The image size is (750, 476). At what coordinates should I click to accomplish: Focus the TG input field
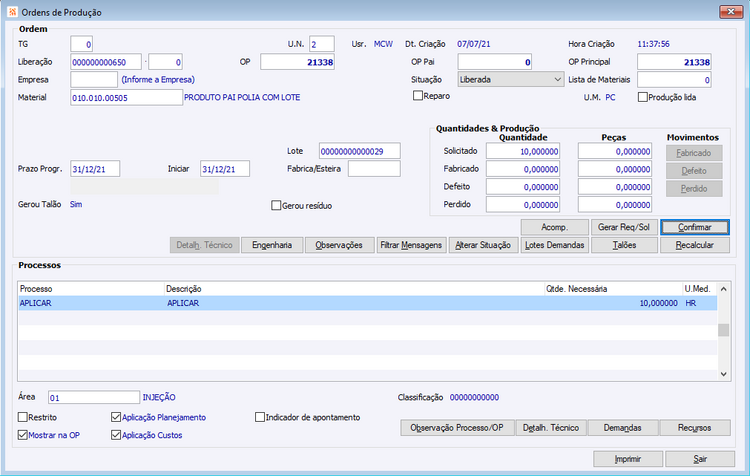click(81, 44)
